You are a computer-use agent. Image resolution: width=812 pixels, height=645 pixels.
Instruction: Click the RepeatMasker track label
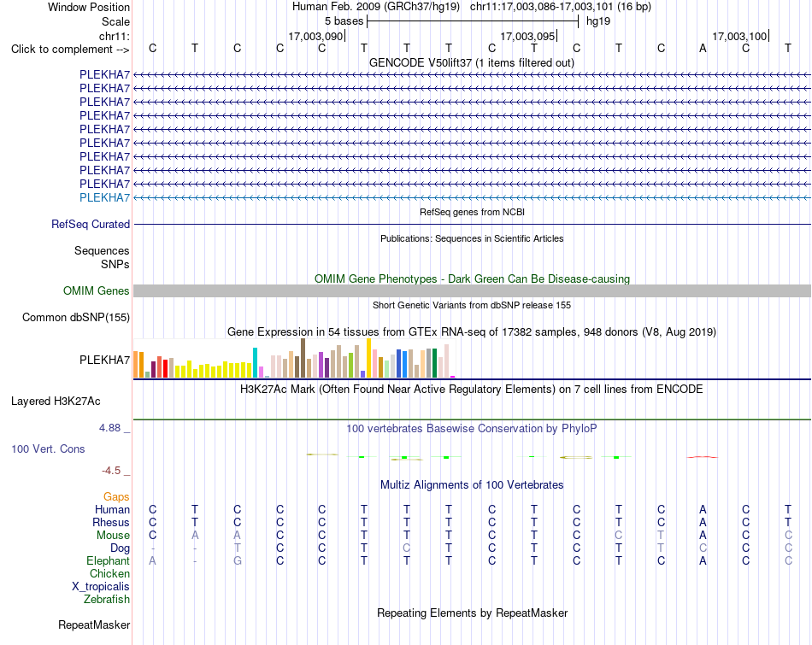pos(94,624)
